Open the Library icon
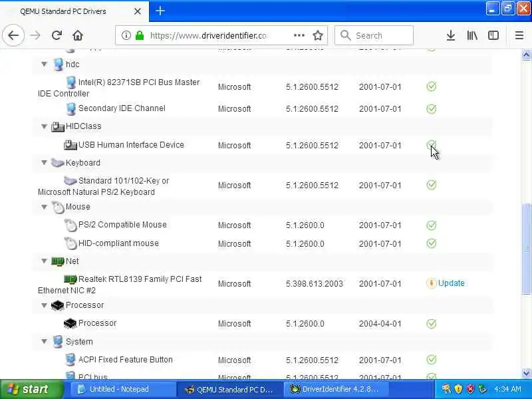The height and width of the screenshot is (399, 532). pyautogui.click(x=472, y=35)
